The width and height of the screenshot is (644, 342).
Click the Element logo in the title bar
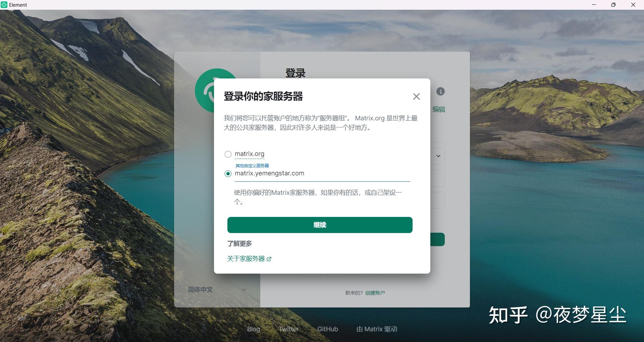click(x=5, y=5)
